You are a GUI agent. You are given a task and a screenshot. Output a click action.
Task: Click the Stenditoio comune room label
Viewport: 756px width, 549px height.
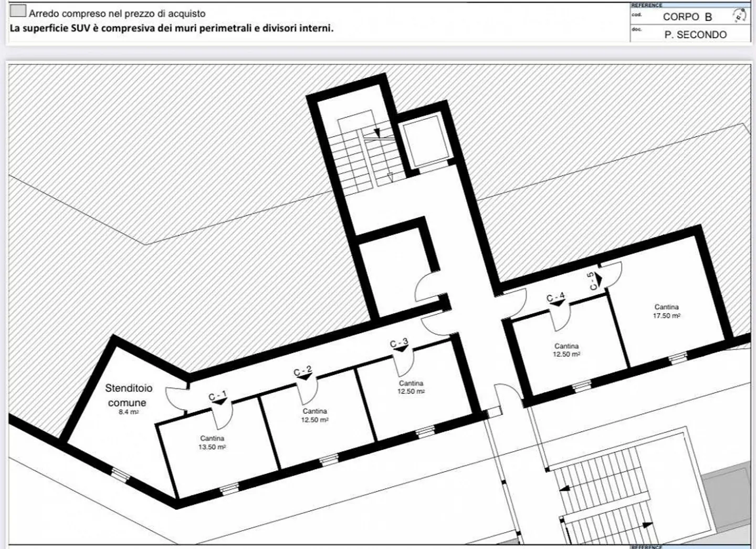point(129,395)
